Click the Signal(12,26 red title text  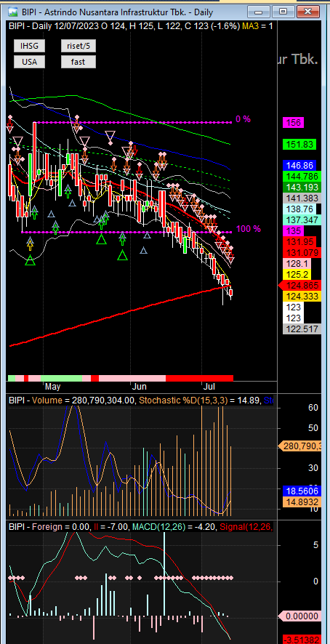[246, 526]
